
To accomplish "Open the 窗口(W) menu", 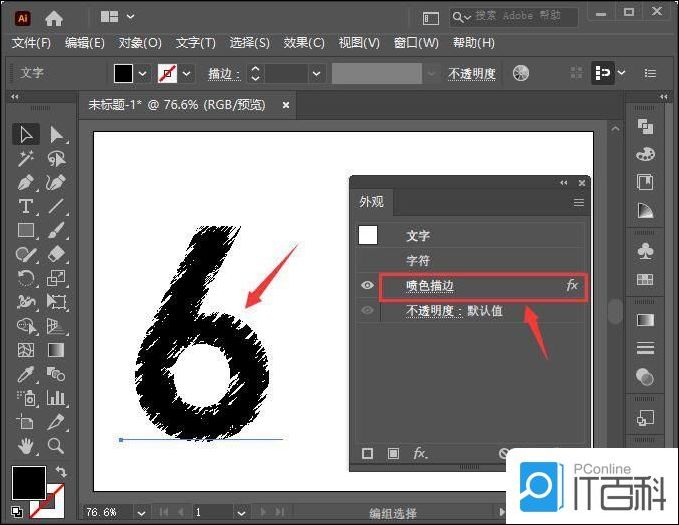I will point(416,43).
